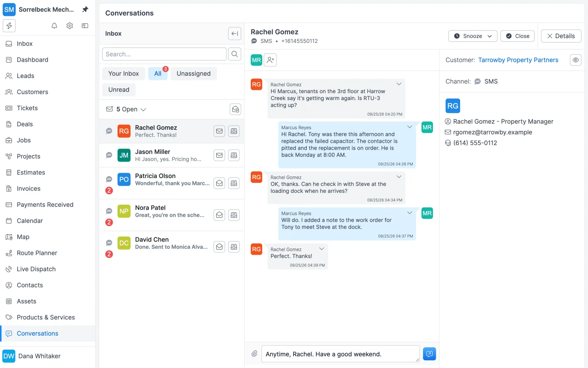Expand chevron on 04:26 PM Marcus message
This screenshot has height=368, width=588.
pos(409,127)
